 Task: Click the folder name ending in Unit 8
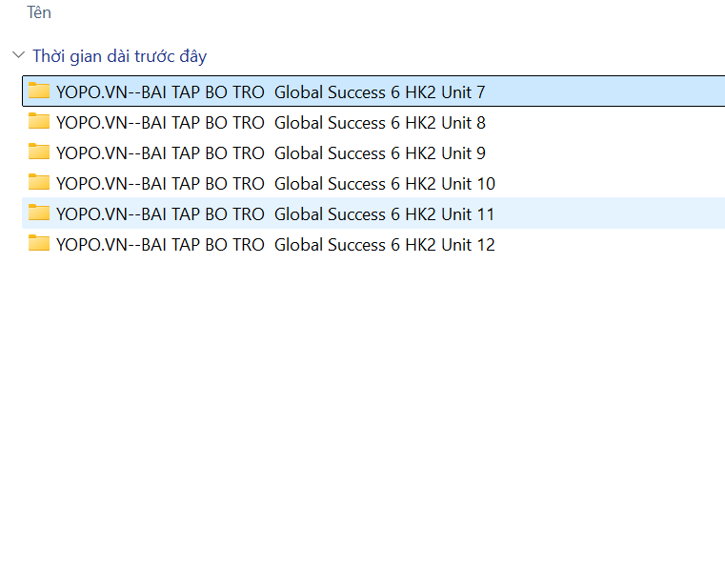click(x=271, y=123)
